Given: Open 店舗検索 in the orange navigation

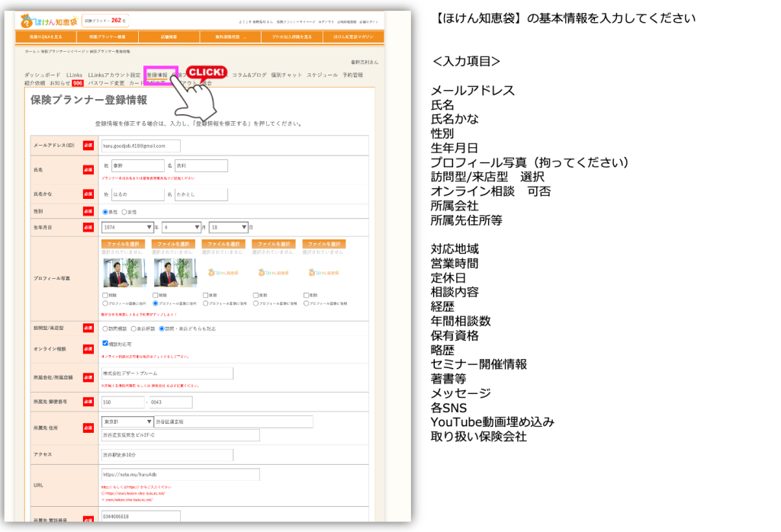Looking at the screenshot, I should [x=169, y=37].
